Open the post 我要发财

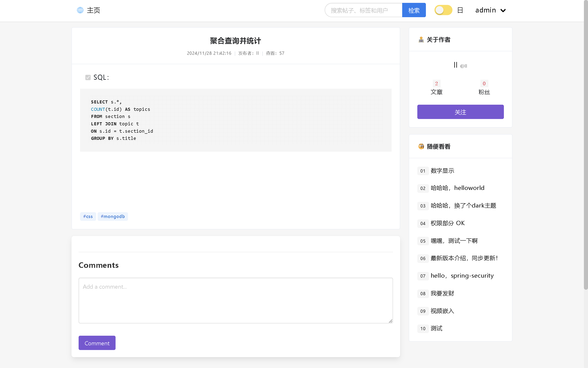point(442,294)
